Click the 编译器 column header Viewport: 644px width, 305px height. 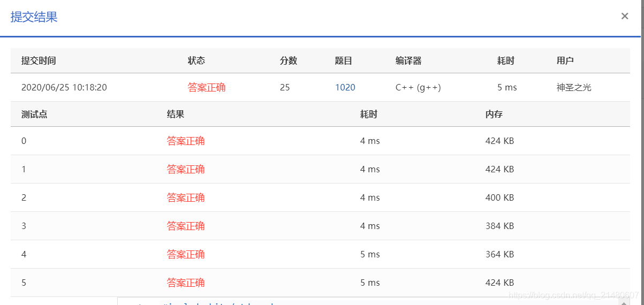(x=408, y=60)
